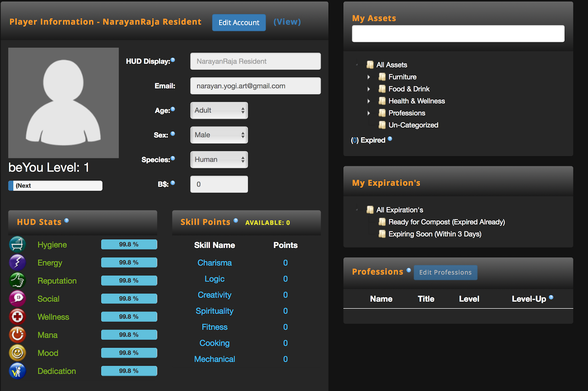Open the Skill Points info tooltip

pyautogui.click(x=236, y=220)
